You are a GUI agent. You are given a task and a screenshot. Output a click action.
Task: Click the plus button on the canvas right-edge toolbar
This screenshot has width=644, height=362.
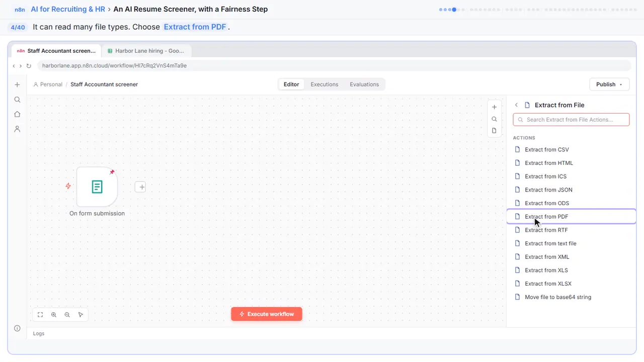point(494,107)
